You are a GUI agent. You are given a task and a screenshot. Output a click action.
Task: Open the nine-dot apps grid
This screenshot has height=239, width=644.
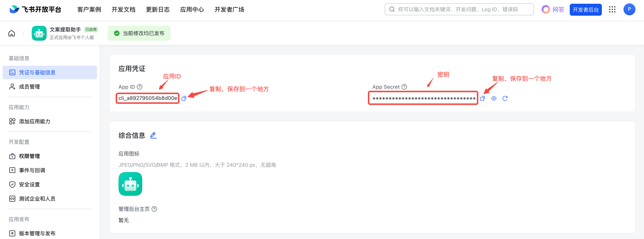tap(612, 10)
